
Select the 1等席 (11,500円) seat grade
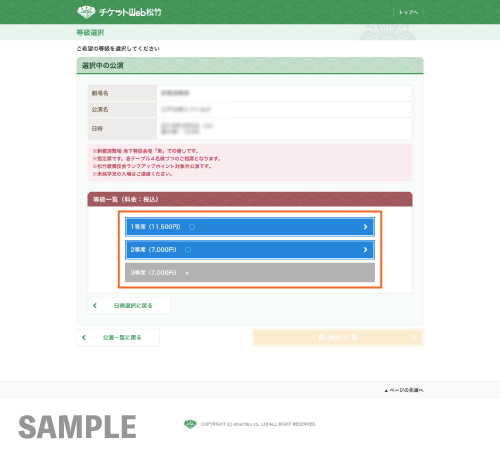tap(250, 227)
